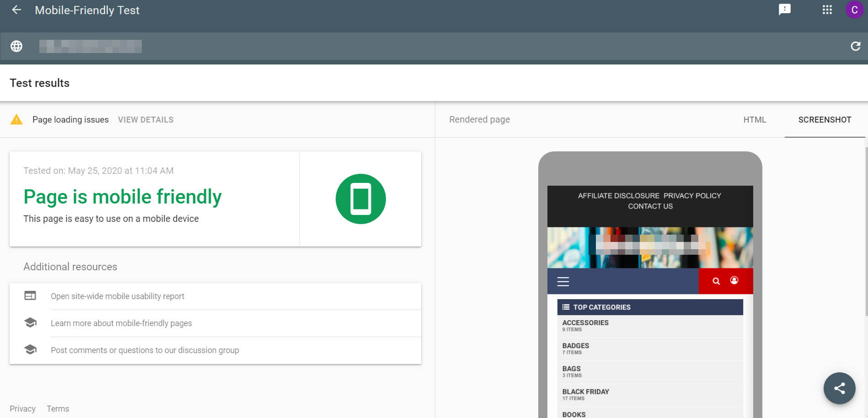This screenshot has width=868, height=418.
Task: Select the SCREENSHOT tab
Action: [825, 120]
